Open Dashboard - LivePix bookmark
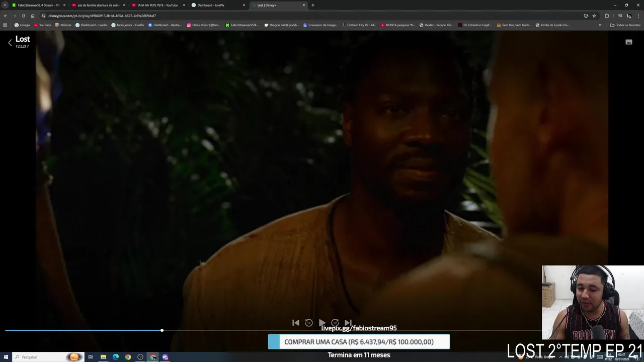 coord(92,25)
